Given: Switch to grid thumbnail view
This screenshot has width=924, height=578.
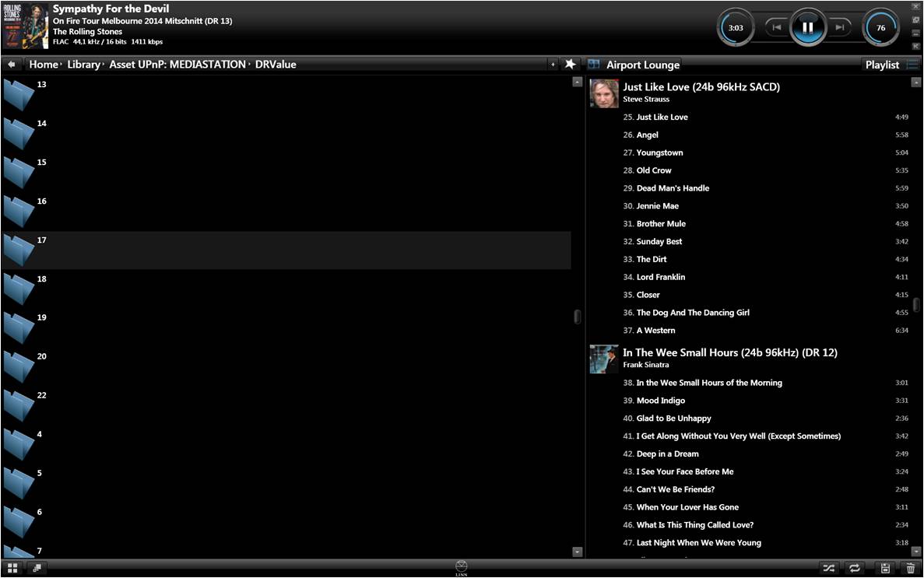Looking at the screenshot, I should [x=12, y=569].
